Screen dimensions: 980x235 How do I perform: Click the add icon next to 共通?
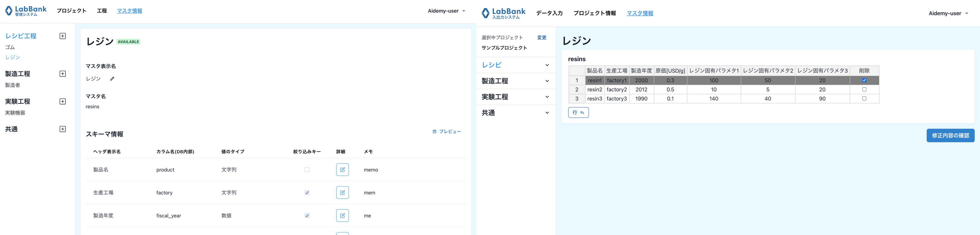coord(62,129)
